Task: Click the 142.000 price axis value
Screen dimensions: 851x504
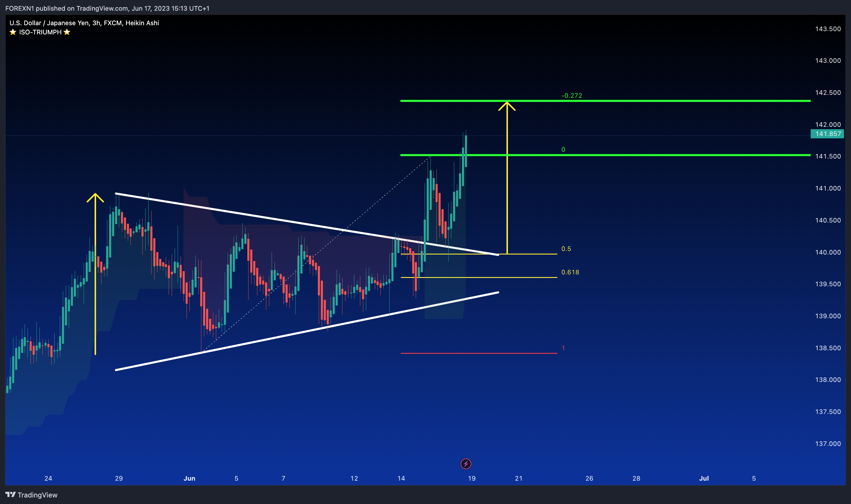Action: click(828, 125)
